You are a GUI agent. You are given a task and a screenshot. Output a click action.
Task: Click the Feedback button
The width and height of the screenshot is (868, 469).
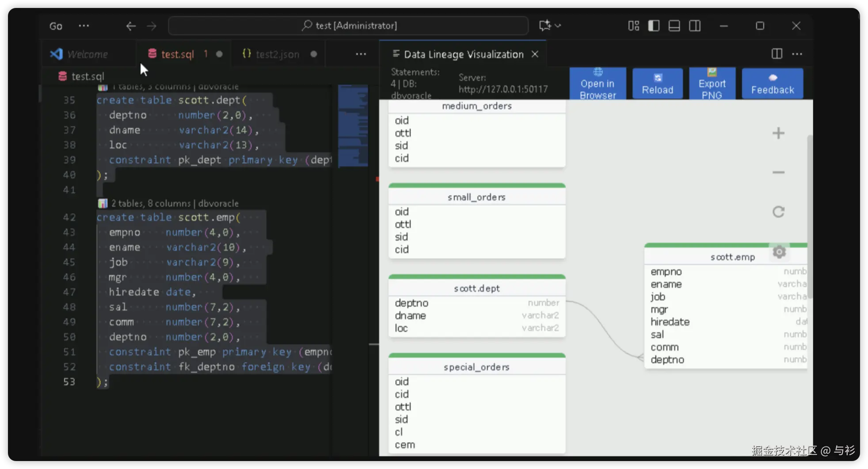pyautogui.click(x=773, y=84)
